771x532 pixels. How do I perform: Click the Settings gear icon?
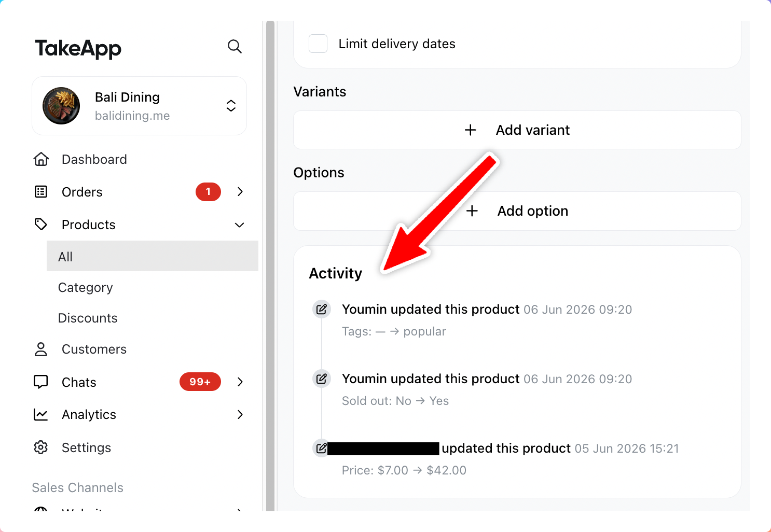coord(41,447)
